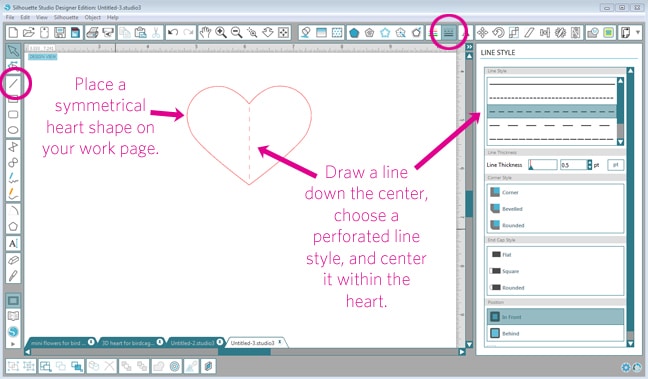Click the Offset concentric circles icon

(175, 366)
